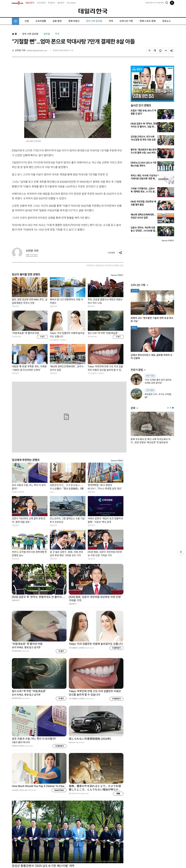Open popular article 제63회 경북도민체육대회 의성군 선수단 입장
The height and width of the screenshot is (868, 186).
(x=152, y=218)
